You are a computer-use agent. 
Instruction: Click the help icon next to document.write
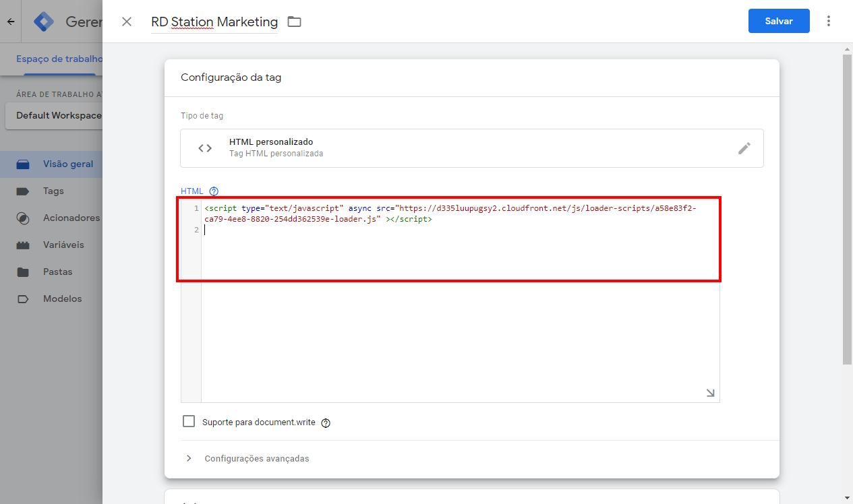coord(326,422)
